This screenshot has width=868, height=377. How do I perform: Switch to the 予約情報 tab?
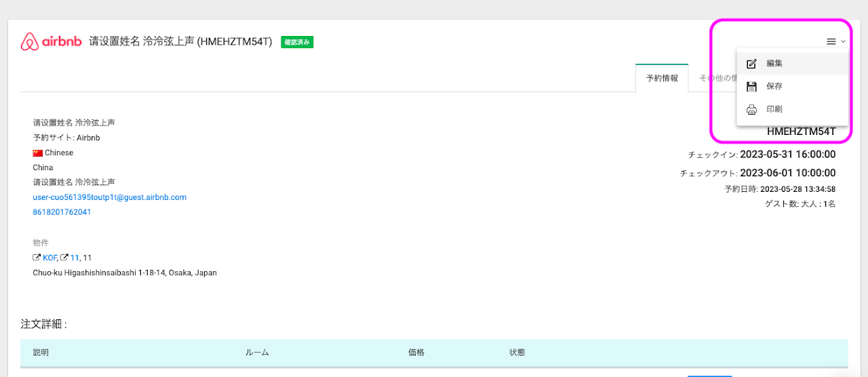(661, 78)
